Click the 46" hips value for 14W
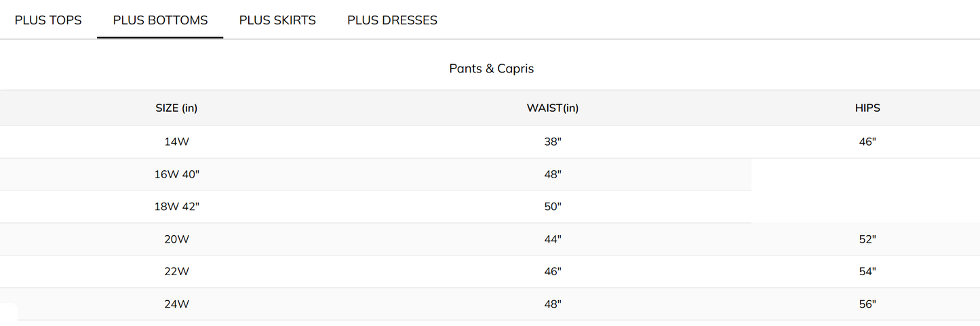Image resolution: width=980 pixels, height=326 pixels. click(x=867, y=142)
